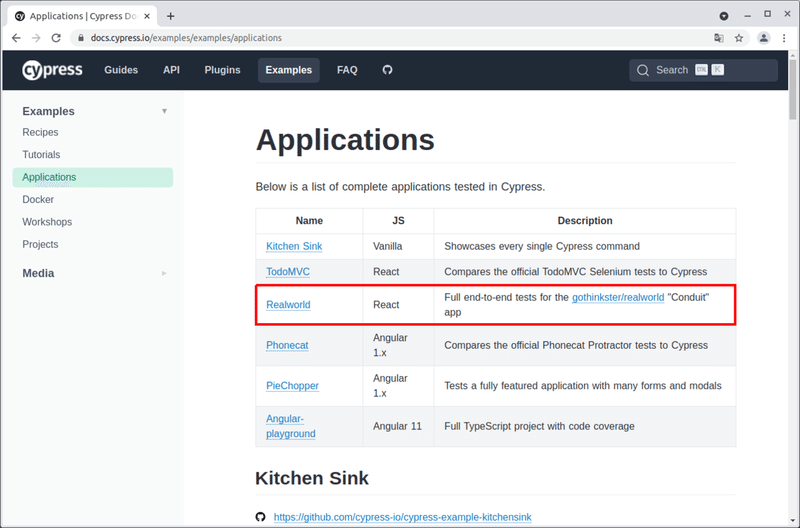Click the GitHub icon beside kitchensink URL
This screenshot has width=800, height=528.
[261, 517]
